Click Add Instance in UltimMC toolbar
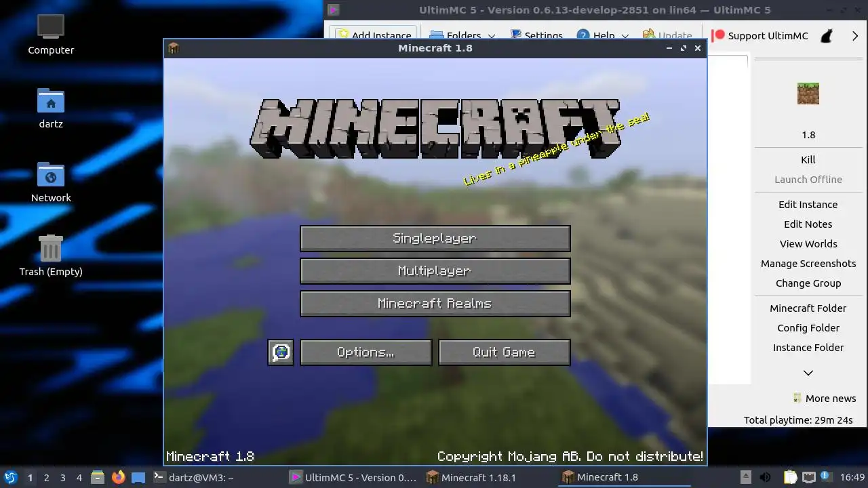 (x=374, y=36)
